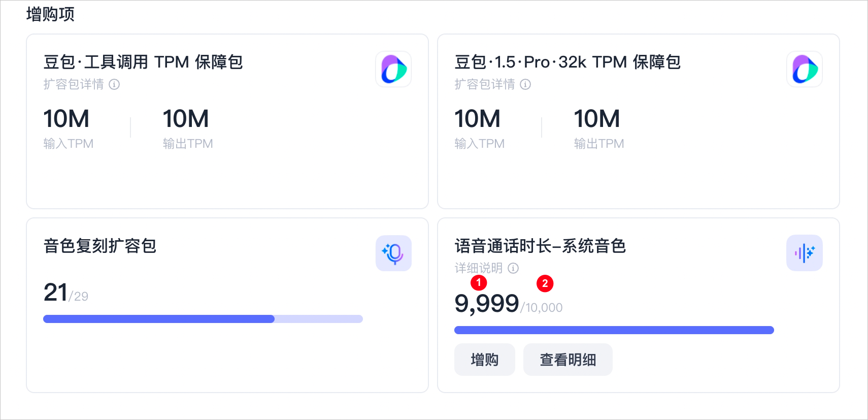Open 扩容包详情 link on 工具调用 card
The width and height of the screenshot is (868, 420).
(74, 84)
